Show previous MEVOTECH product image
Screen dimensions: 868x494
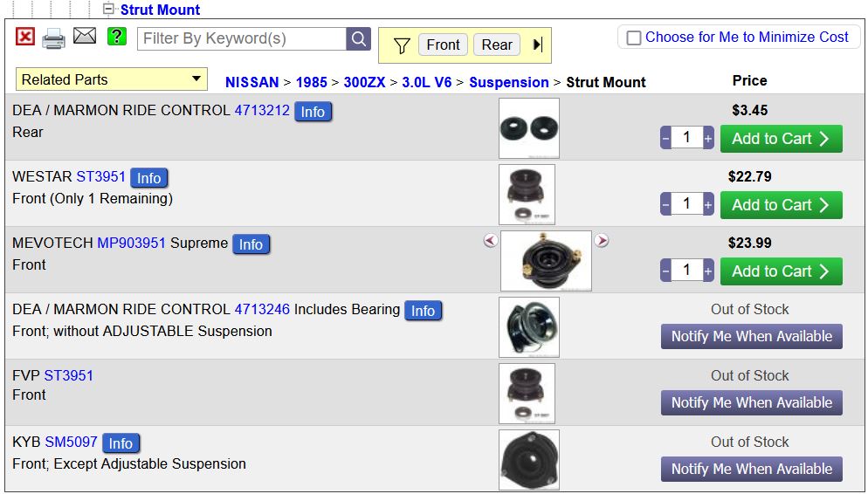point(491,240)
